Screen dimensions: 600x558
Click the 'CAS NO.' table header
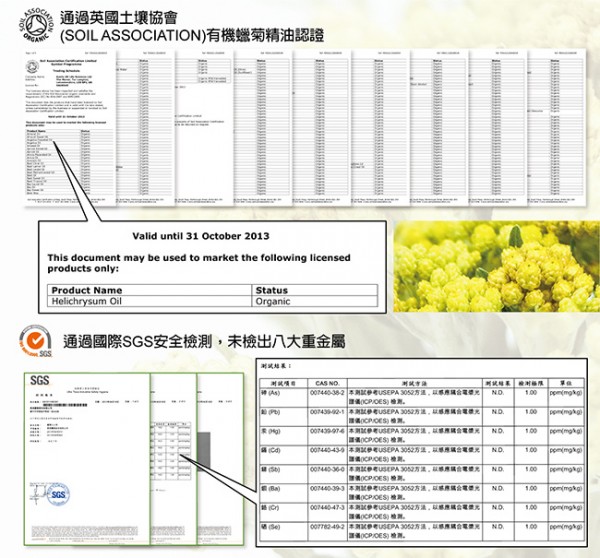328,383
